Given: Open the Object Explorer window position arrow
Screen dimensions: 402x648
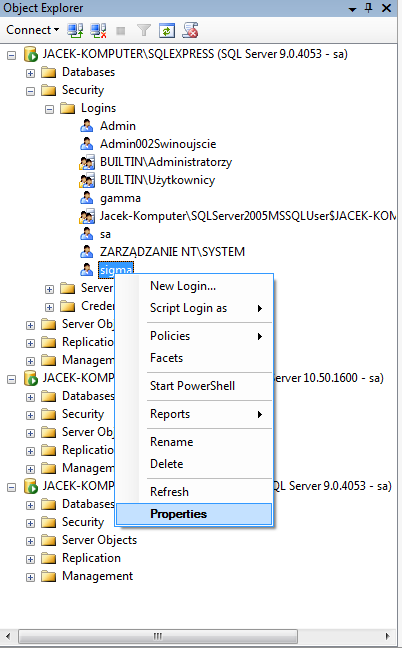Looking at the screenshot, I should tap(352, 9).
